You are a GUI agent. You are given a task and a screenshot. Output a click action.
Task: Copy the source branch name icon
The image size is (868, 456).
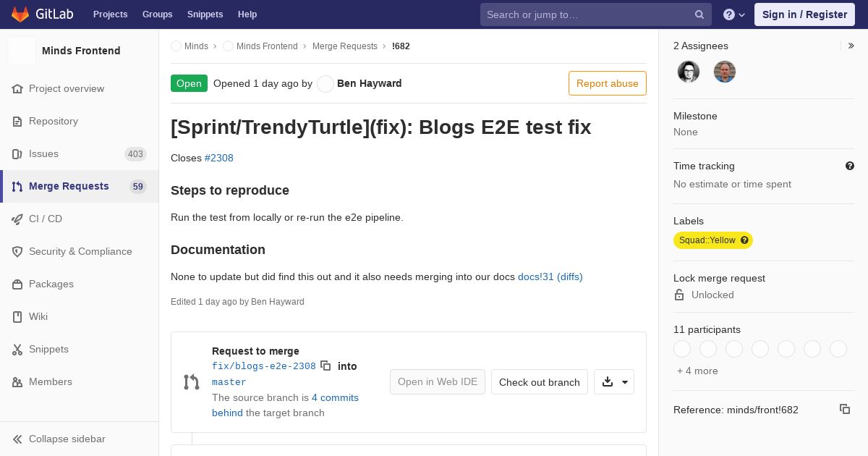point(325,366)
